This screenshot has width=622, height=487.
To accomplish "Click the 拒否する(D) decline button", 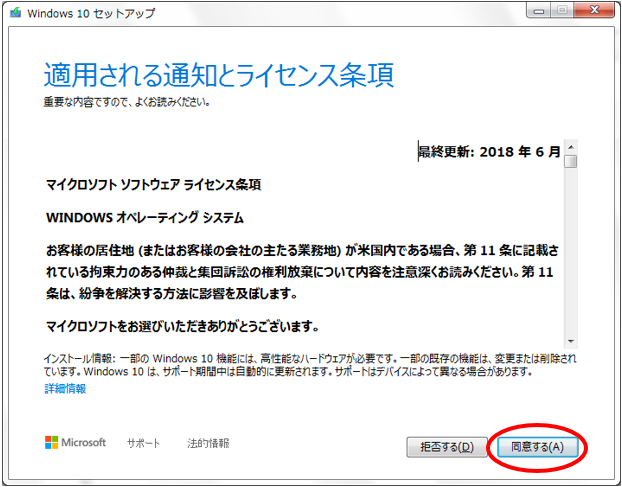I will click(x=447, y=447).
